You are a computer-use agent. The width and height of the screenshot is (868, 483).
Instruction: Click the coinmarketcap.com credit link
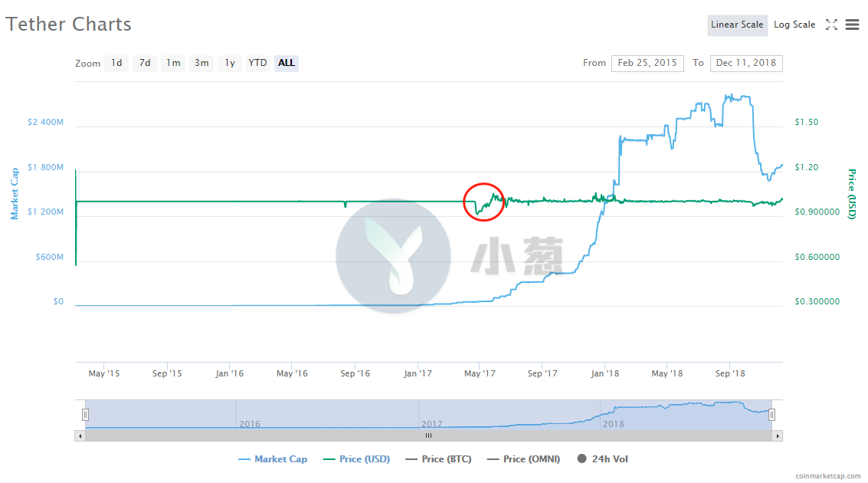pos(828,476)
